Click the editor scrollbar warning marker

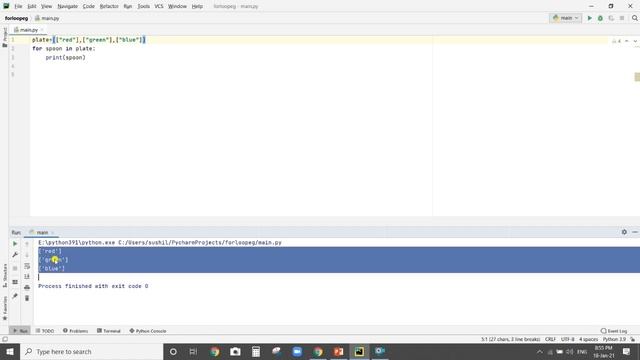click(637, 77)
